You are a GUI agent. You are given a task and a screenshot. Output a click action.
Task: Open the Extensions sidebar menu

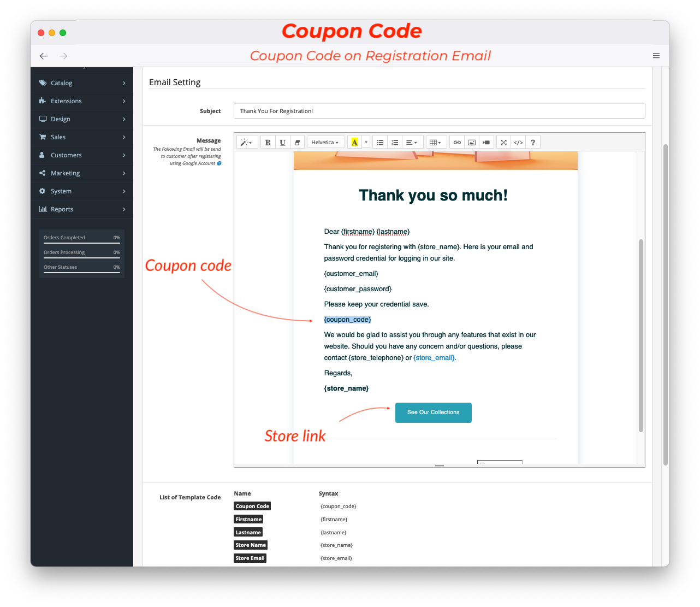pos(82,101)
